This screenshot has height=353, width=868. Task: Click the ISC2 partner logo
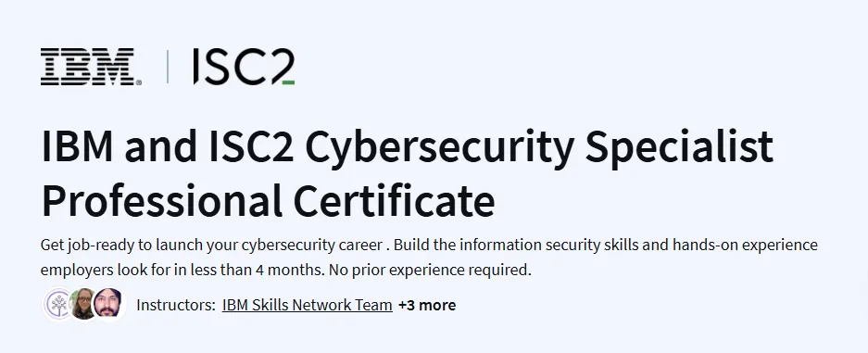click(244, 67)
